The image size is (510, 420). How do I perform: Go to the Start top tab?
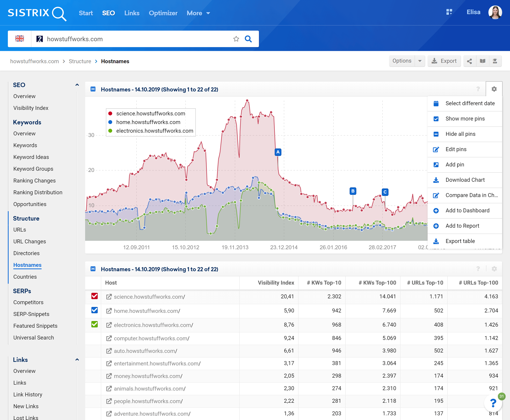(86, 13)
